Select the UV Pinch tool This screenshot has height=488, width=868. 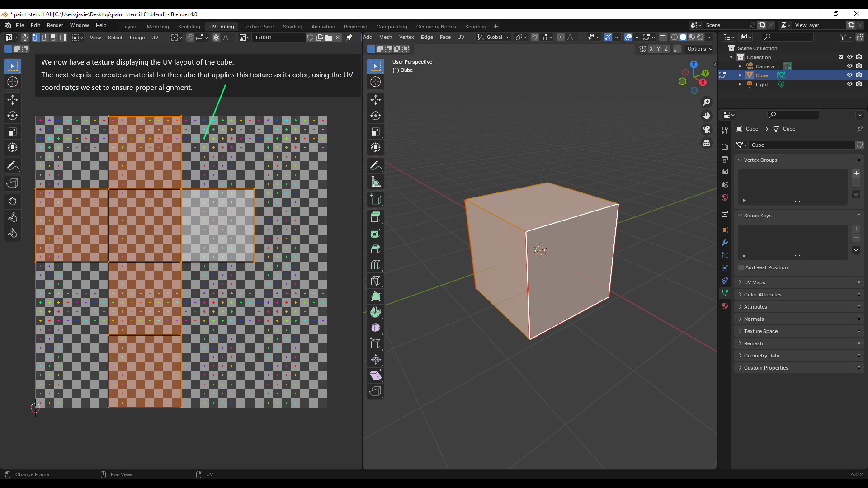click(x=13, y=233)
